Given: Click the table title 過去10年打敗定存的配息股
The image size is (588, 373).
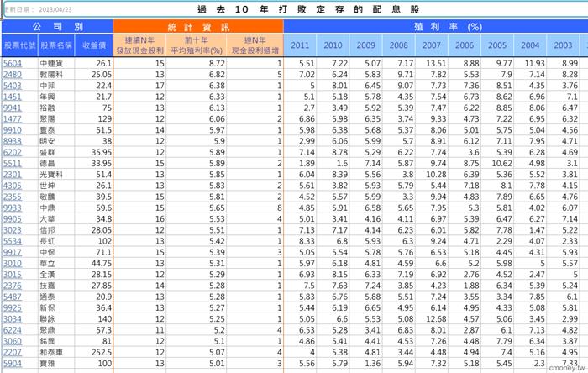Looking at the screenshot, I should coord(308,9).
